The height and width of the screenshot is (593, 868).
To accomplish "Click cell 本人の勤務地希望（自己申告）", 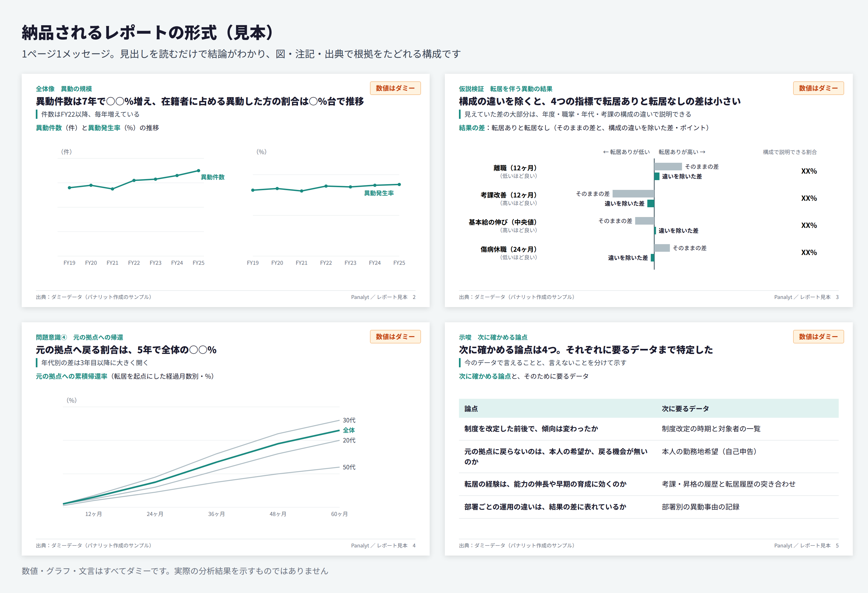I will (709, 451).
